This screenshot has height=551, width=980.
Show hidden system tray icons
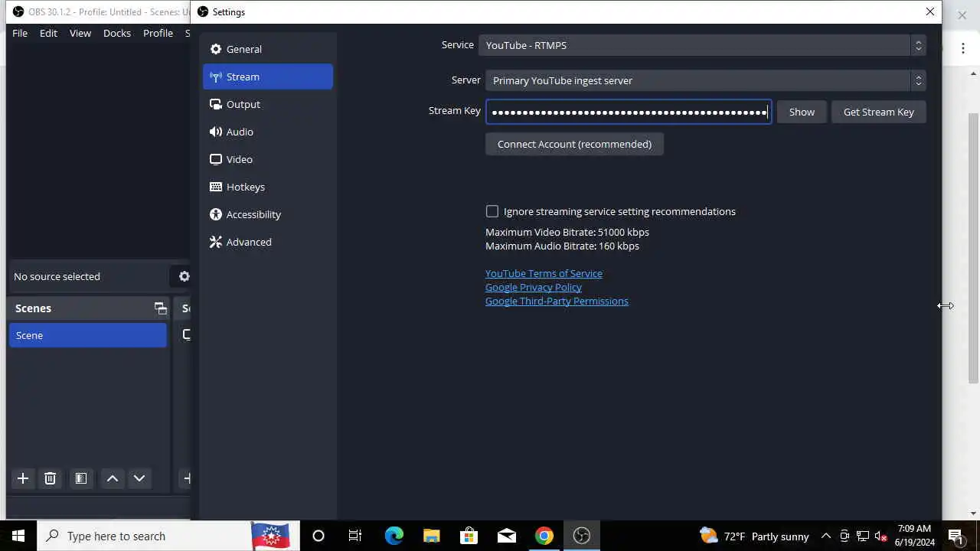pyautogui.click(x=826, y=536)
